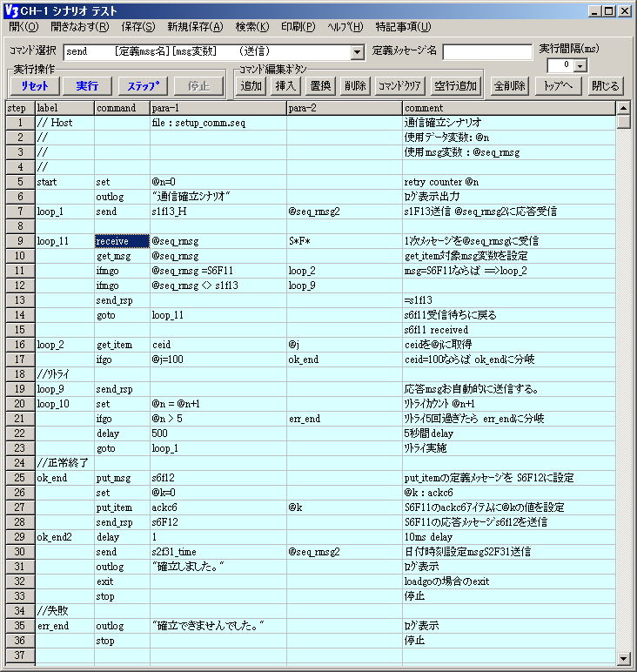Viewport: 637px width, 672px height.
Task: Click the 'start' label cell
Action: 64,182
